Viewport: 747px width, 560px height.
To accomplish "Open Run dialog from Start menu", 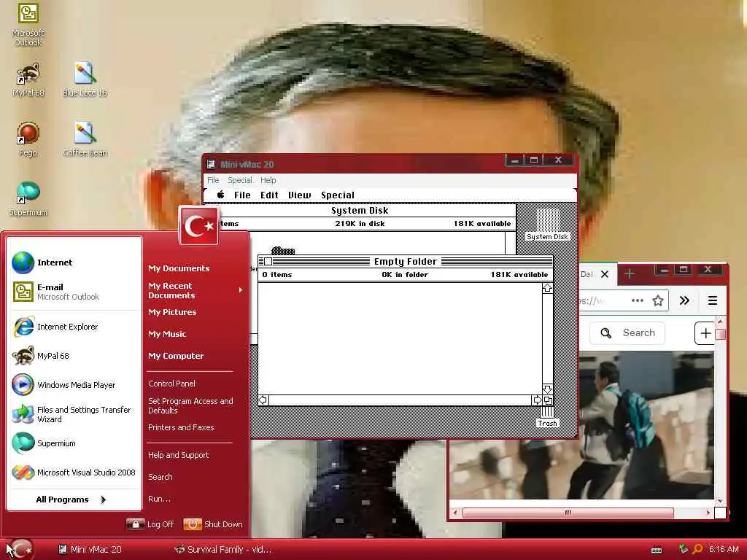I will 159,499.
